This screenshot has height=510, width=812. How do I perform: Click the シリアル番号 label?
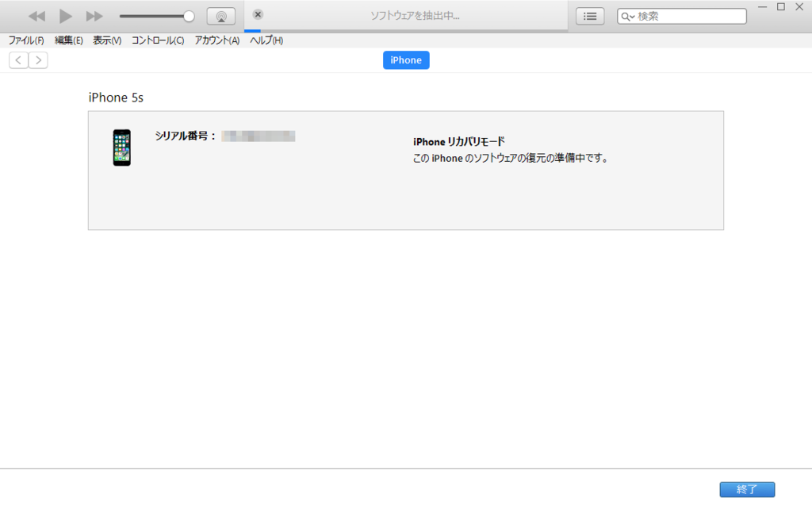click(185, 136)
